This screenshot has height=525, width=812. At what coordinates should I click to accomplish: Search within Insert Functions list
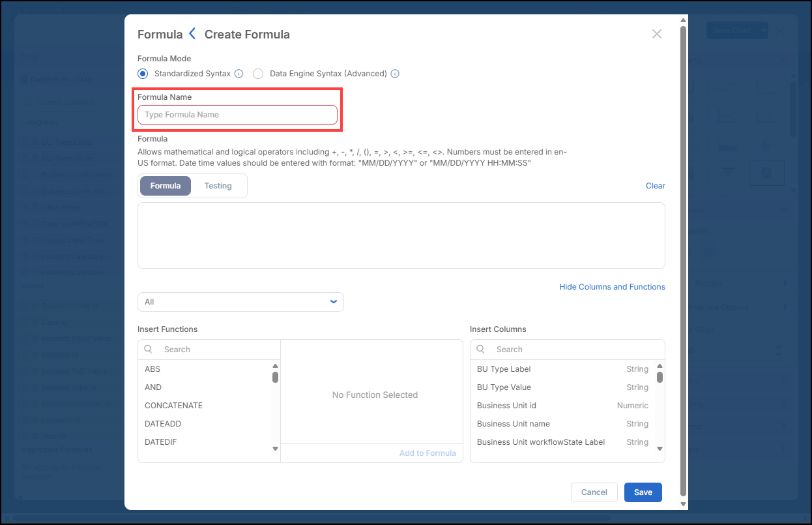click(x=209, y=350)
